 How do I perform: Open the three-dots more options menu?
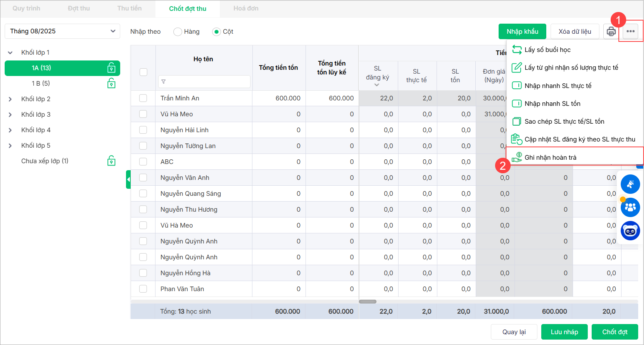coord(630,31)
